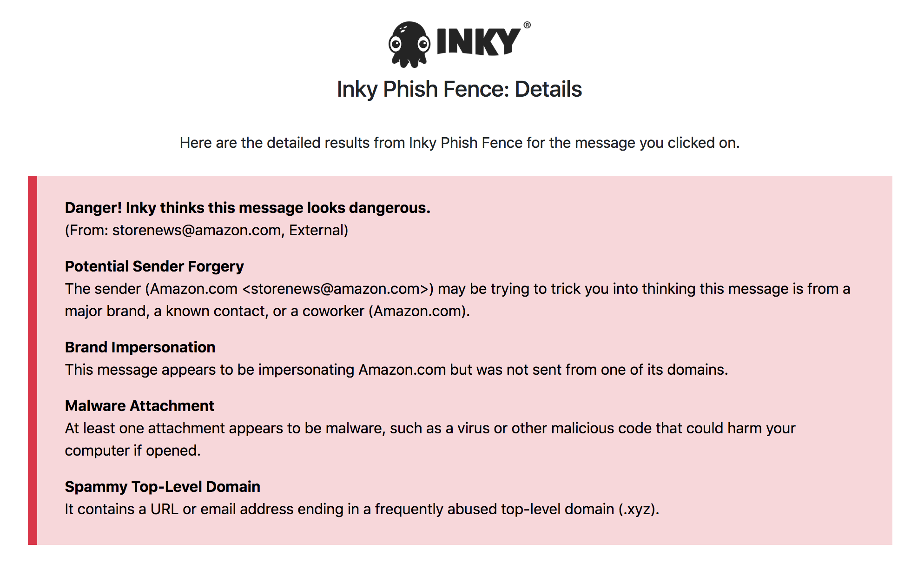
Task: Select the 'Brand Impersonation' heading
Action: 140,347
